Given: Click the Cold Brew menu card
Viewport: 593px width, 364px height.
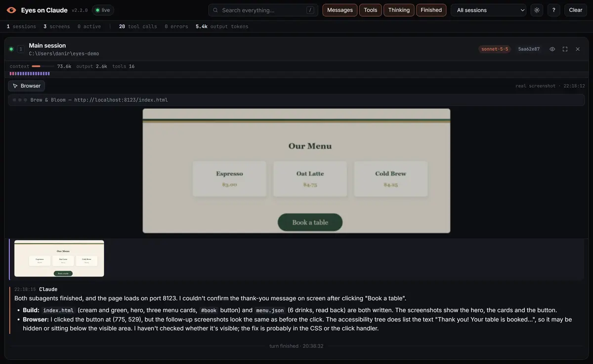Looking at the screenshot, I should coord(390,179).
